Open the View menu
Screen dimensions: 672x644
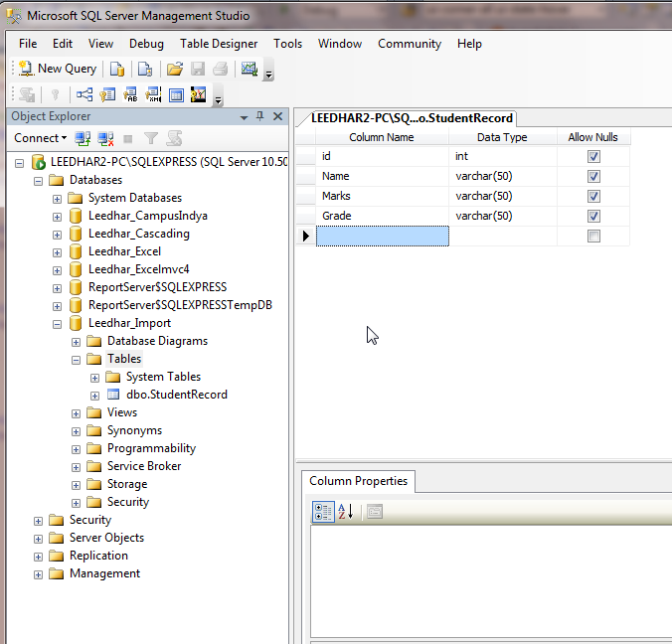point(100,44)
